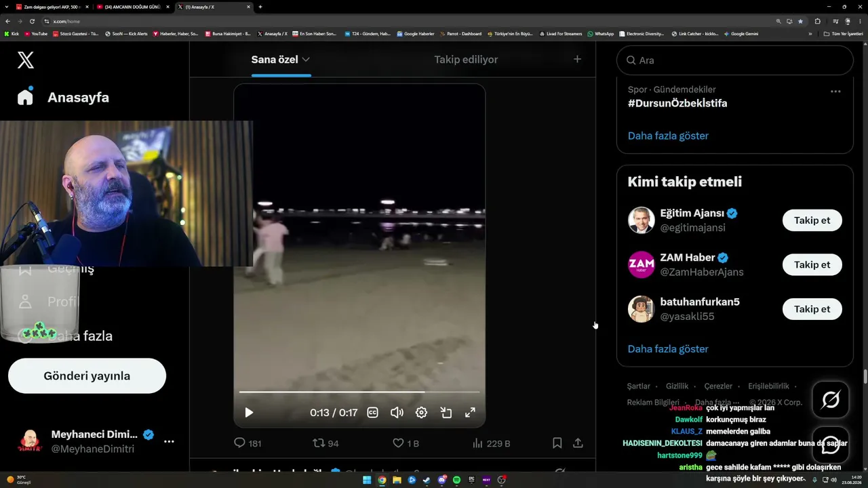The height and width of the screenshot is (488, 868).
Task: Open the Anasayfa home icon in the sidebar
Action: pyautogui.click(x=25, y=97)
